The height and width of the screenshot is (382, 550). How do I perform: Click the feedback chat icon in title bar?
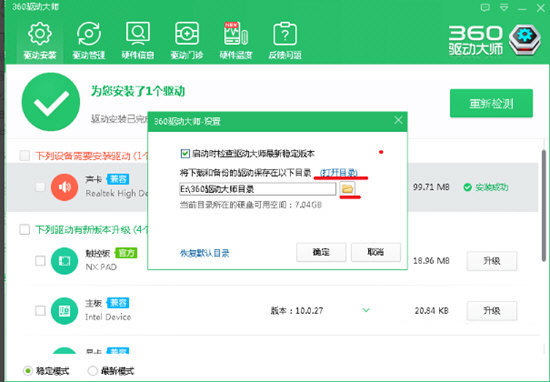(x=485, y=7)
